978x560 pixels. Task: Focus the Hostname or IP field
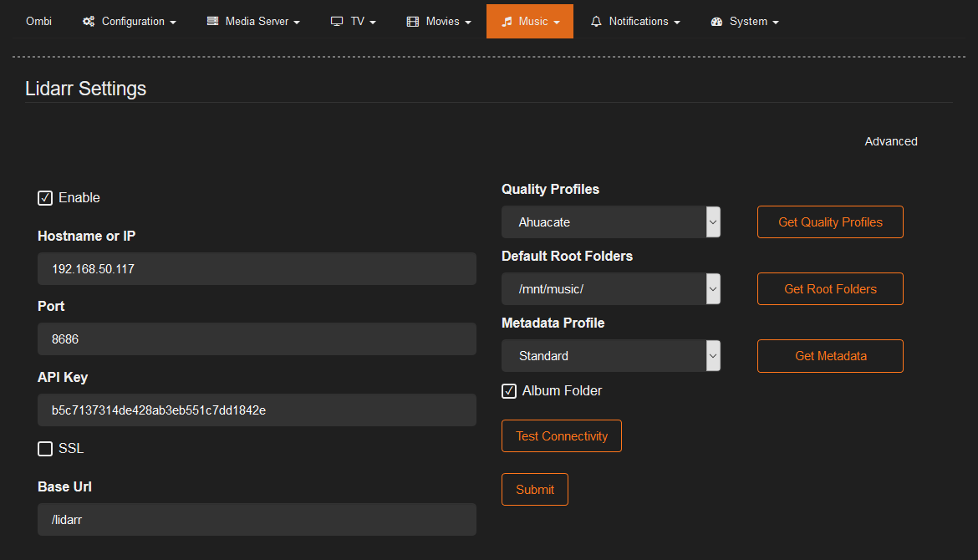[x=257, y=269]
